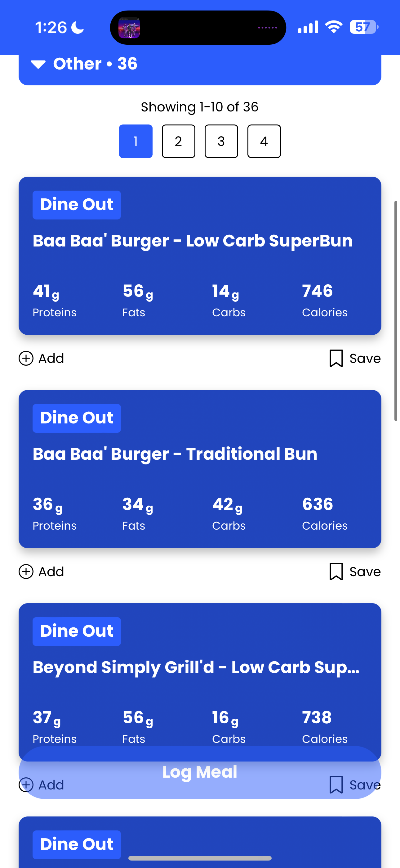
Task: Open Baa Baa' Burger Low Carb SuperBun card
Action: (200, 256)
